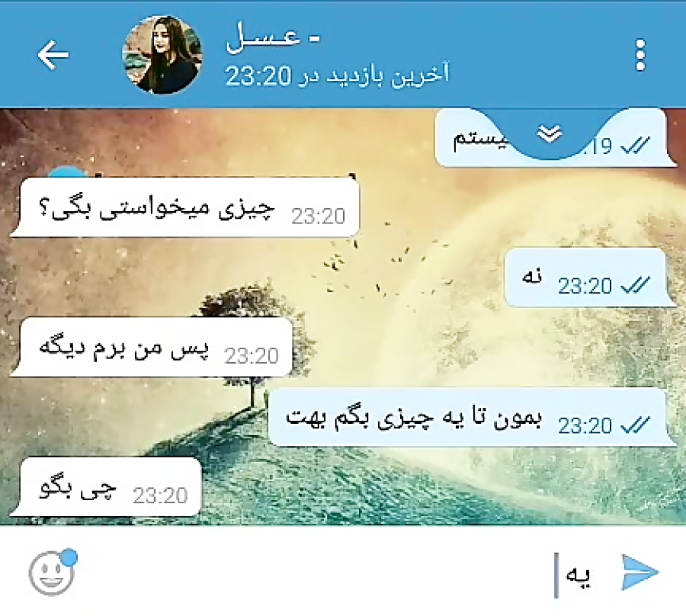Select the message پس من برم دیگه
Viewport: 686px width, 616px height.
(x=152, y=348)
